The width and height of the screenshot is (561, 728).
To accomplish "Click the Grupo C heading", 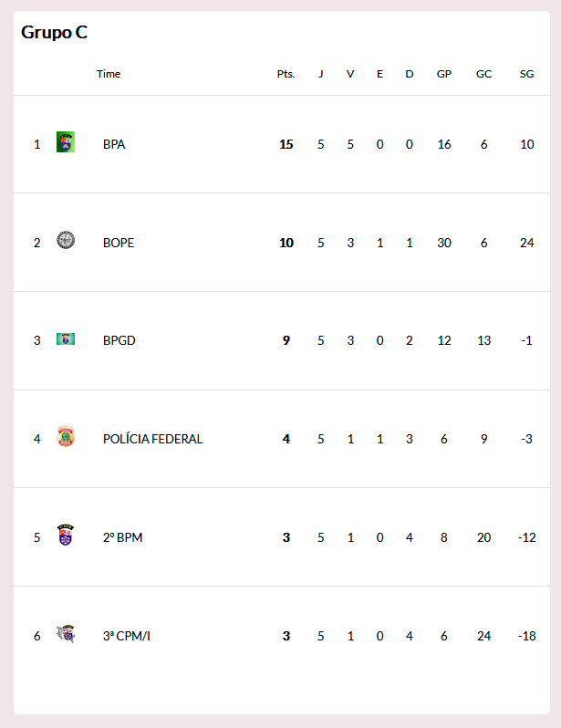I will (55, 32).
